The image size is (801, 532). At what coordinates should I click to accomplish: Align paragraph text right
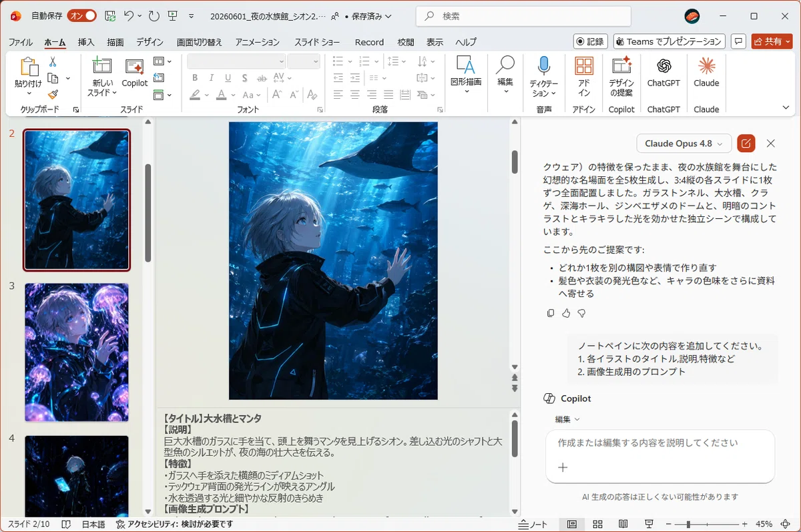[371, 95]
